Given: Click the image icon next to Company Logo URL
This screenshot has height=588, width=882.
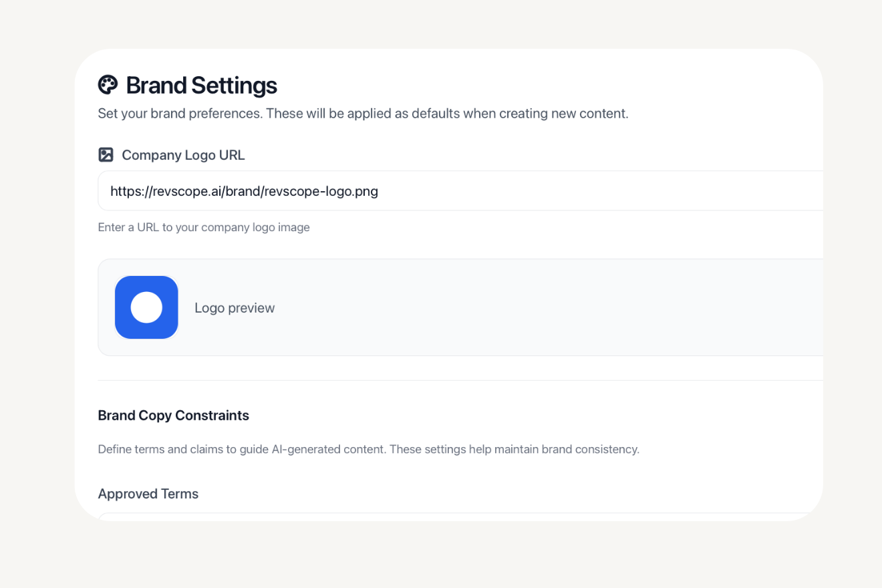Looking at the screenshot, I should (106, 155).
